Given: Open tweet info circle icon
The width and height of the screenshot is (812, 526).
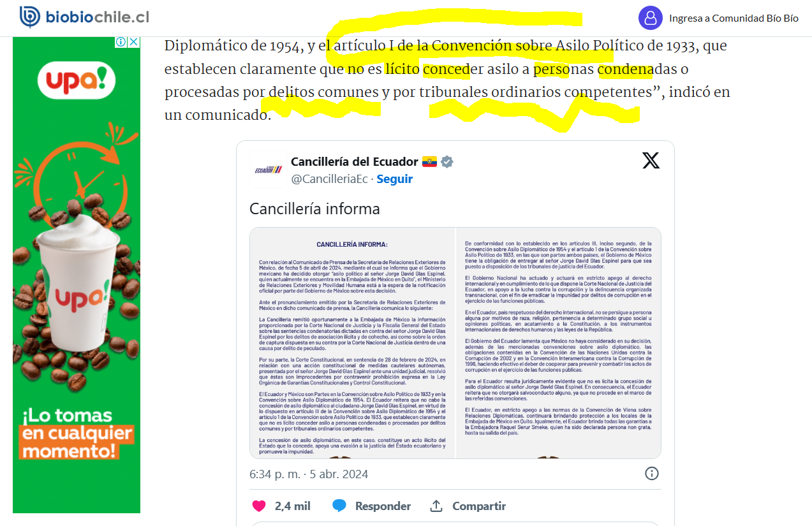Looking at the screenshot, I should pyautogui.click(x=652, y=474).
